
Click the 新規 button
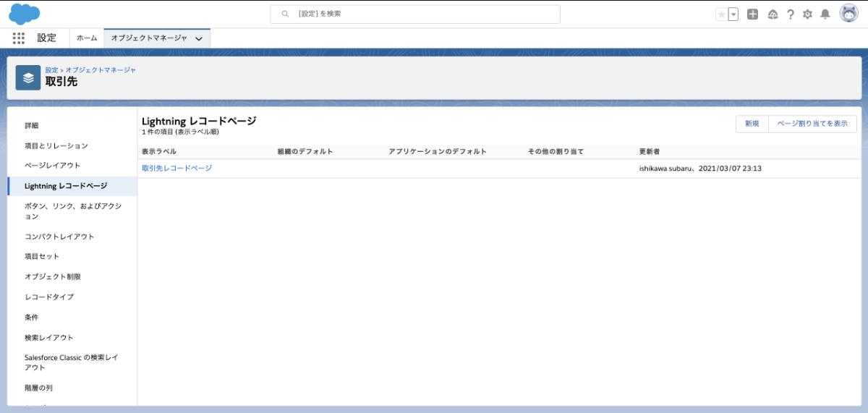[x=752, y=124]
